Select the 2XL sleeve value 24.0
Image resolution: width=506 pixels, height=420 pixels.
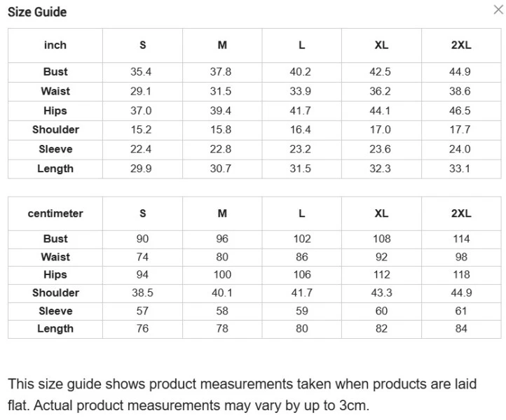(x=461, y=149)
